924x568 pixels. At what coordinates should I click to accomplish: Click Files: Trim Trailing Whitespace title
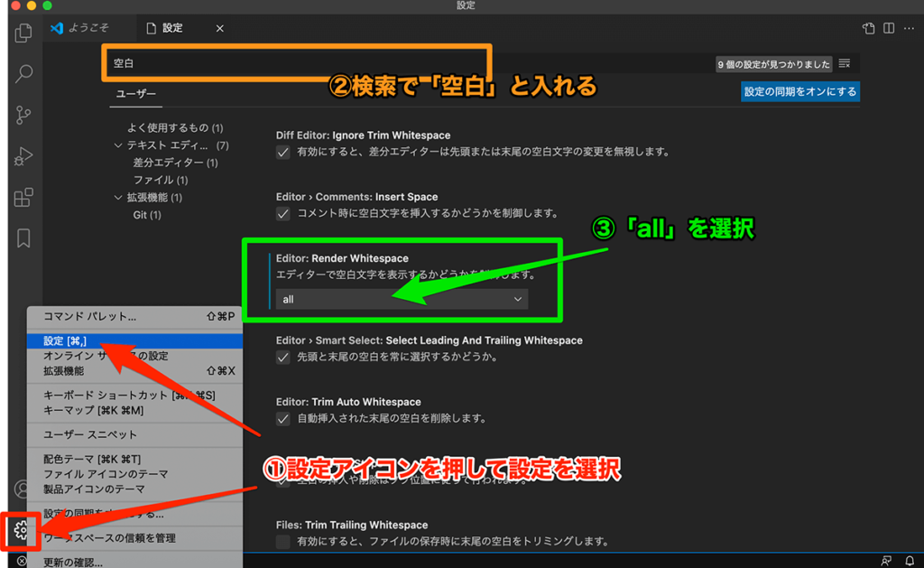[352, 525]
